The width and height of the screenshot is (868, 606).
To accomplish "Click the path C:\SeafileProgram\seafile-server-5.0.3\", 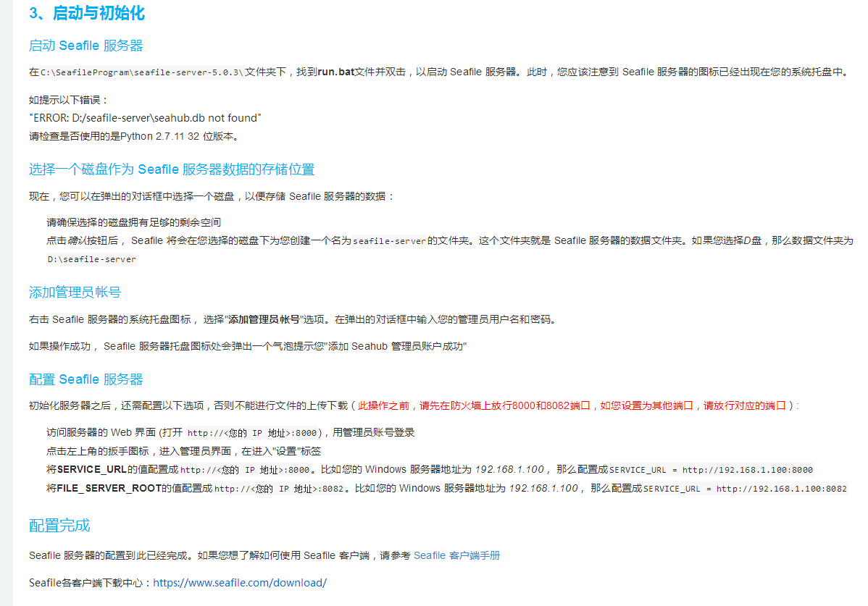I will pos(142,72).
